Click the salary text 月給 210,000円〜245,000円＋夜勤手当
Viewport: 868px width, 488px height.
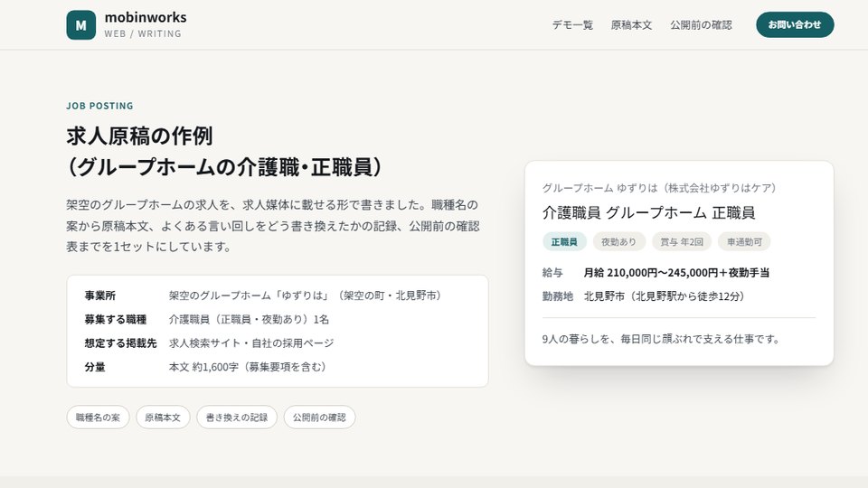[676, 273]
